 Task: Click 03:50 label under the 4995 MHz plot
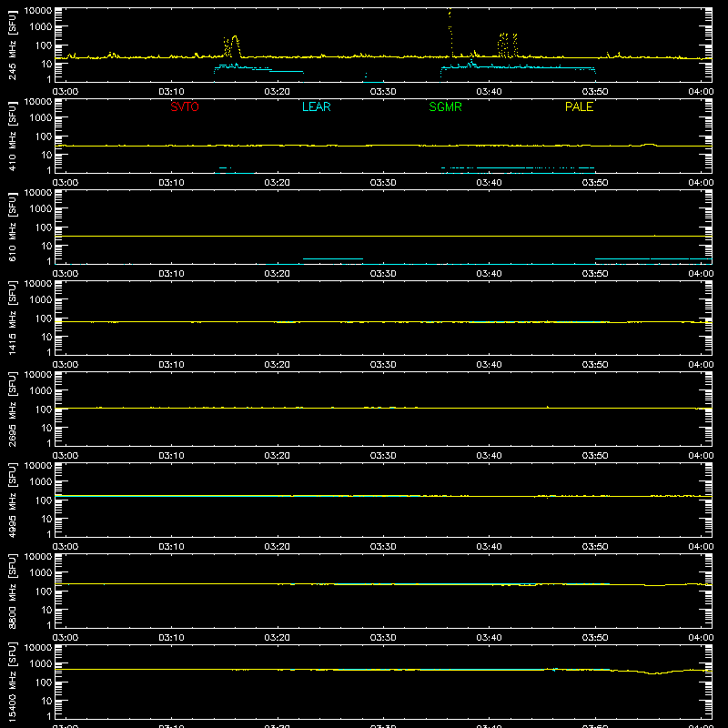point(595,547)
